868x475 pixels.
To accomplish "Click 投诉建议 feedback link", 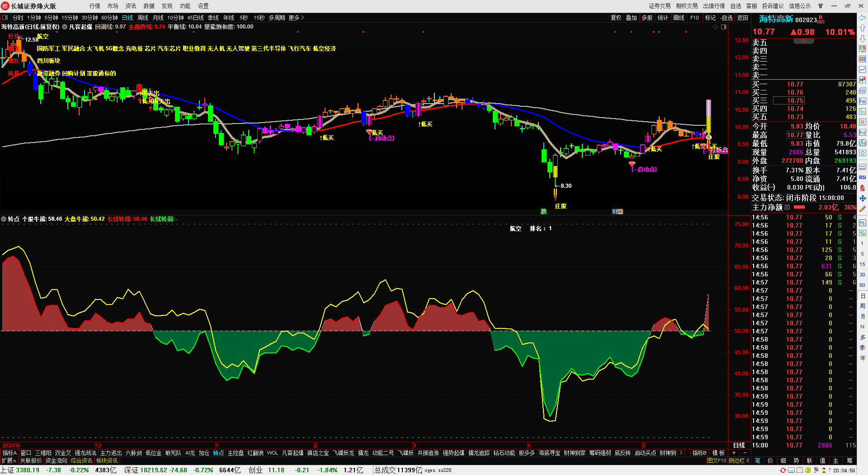I will tap(773, 6).
